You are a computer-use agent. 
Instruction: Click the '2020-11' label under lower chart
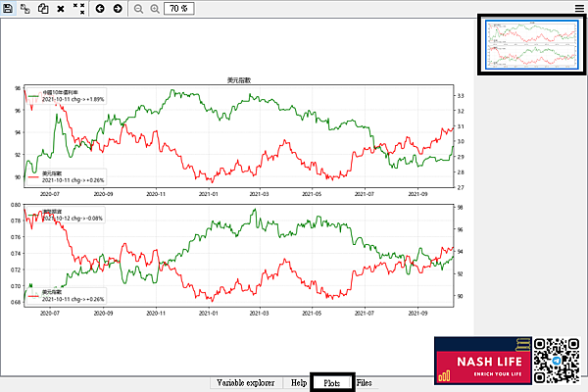[156, 314]
